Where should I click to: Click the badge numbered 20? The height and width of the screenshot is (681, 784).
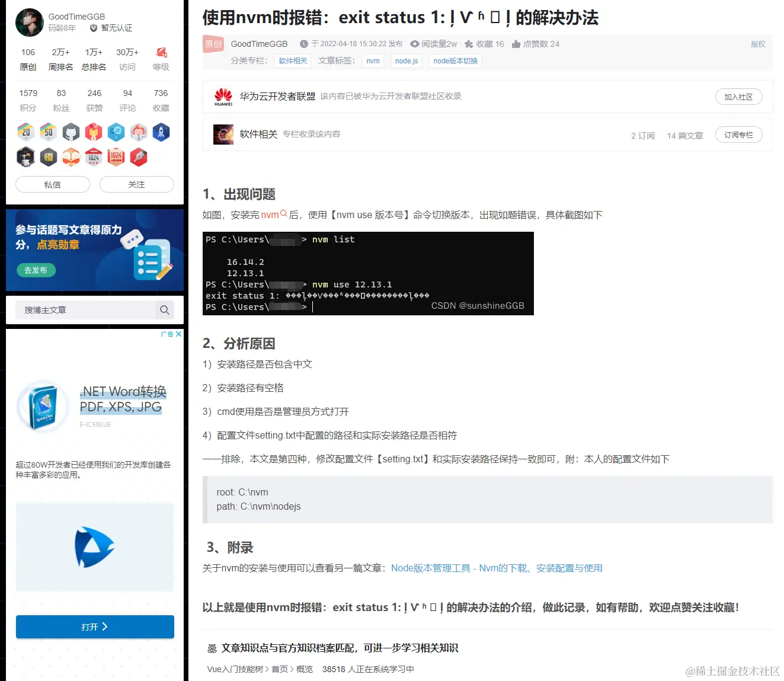pyautogui.click(x=25, y=132)
